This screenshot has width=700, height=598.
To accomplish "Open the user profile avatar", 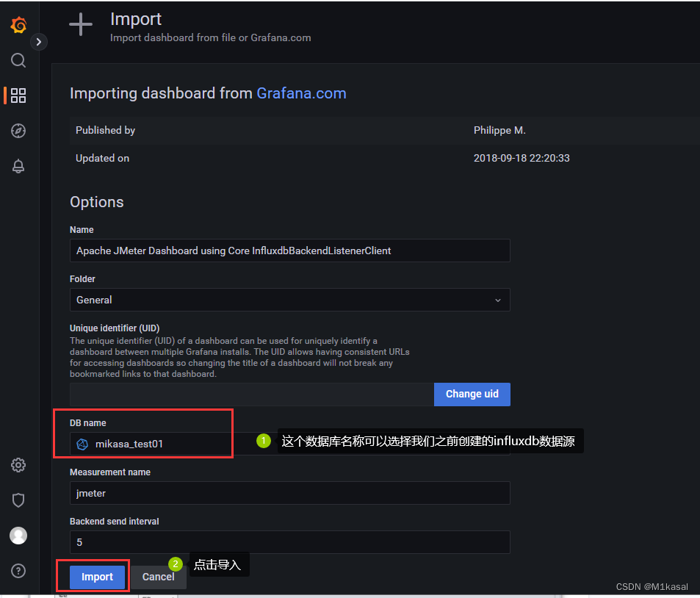I will tap(18, 536).
